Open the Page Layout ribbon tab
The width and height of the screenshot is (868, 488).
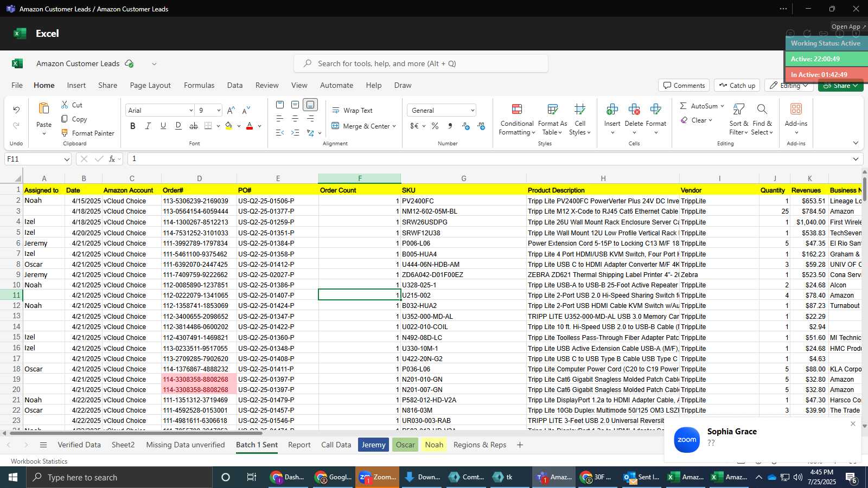pos(150,85)
